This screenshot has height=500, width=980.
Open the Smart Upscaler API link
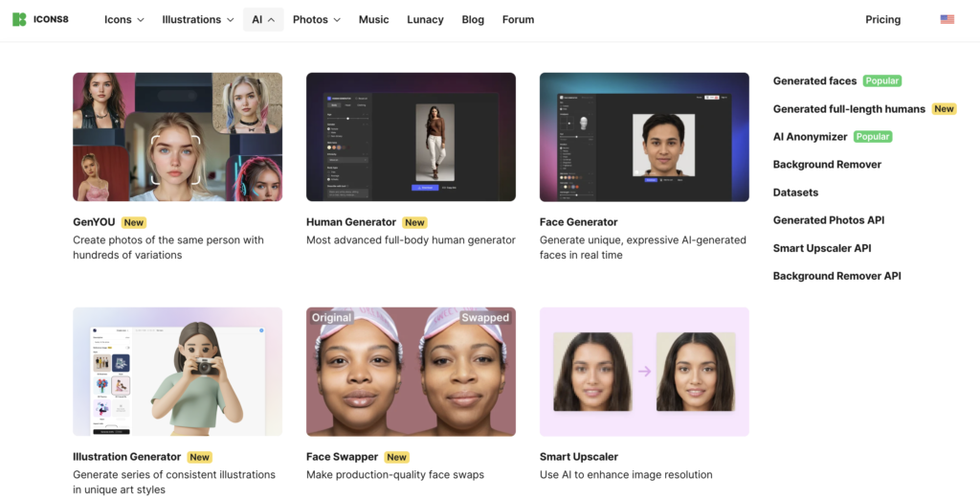tap(822, 248)
